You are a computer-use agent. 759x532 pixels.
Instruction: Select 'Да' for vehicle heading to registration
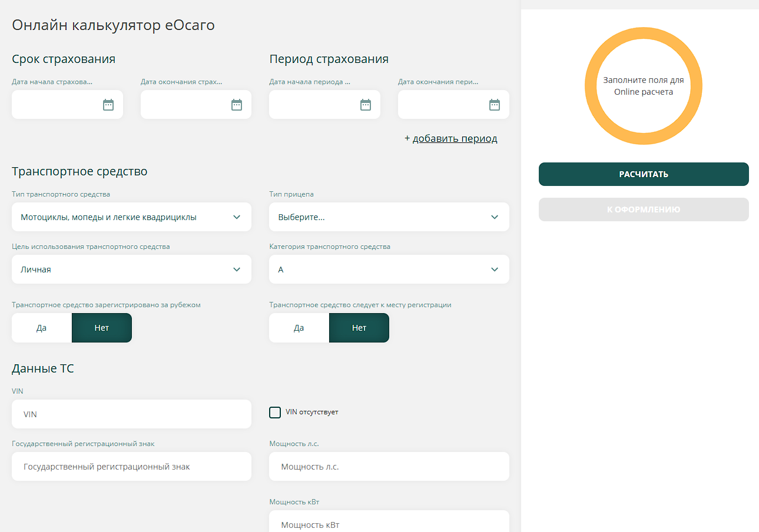[299, 328]
